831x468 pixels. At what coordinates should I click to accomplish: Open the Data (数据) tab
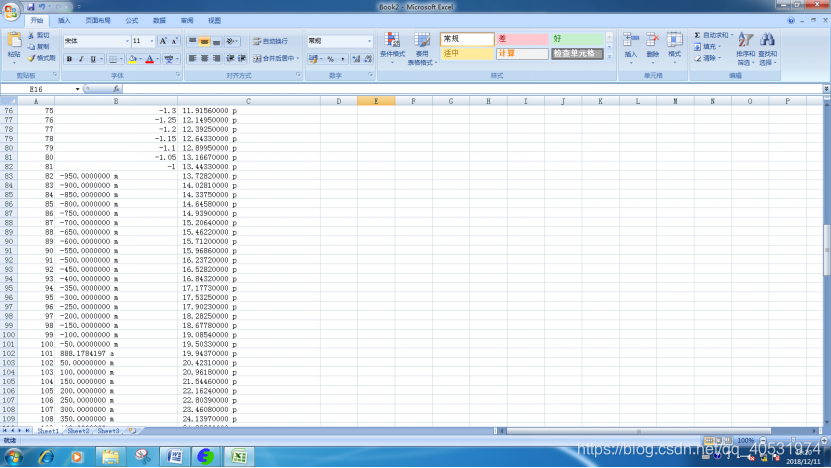pyautogui.click(x=160, y=21)
